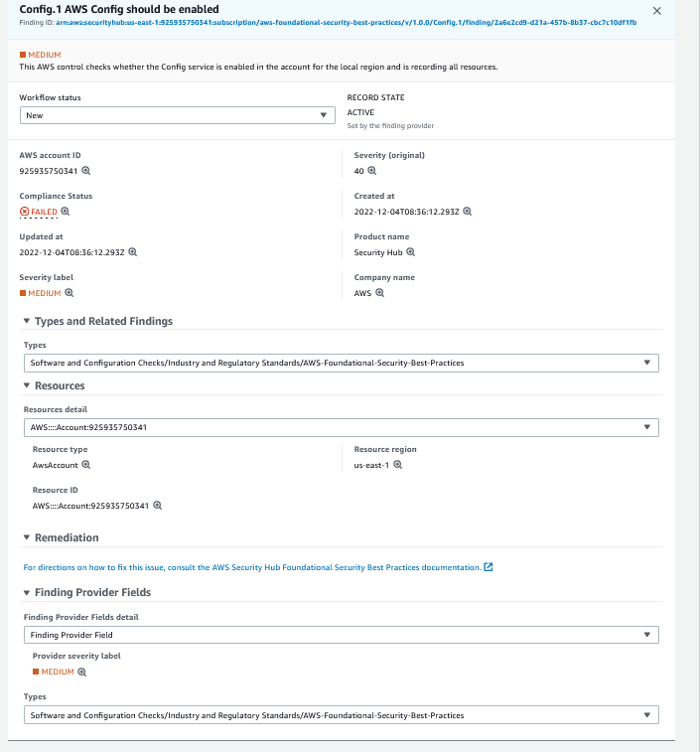Collapse the Remediation section
Image resolution: width=700 pixels, height=752 pixels.
[27, 537]
